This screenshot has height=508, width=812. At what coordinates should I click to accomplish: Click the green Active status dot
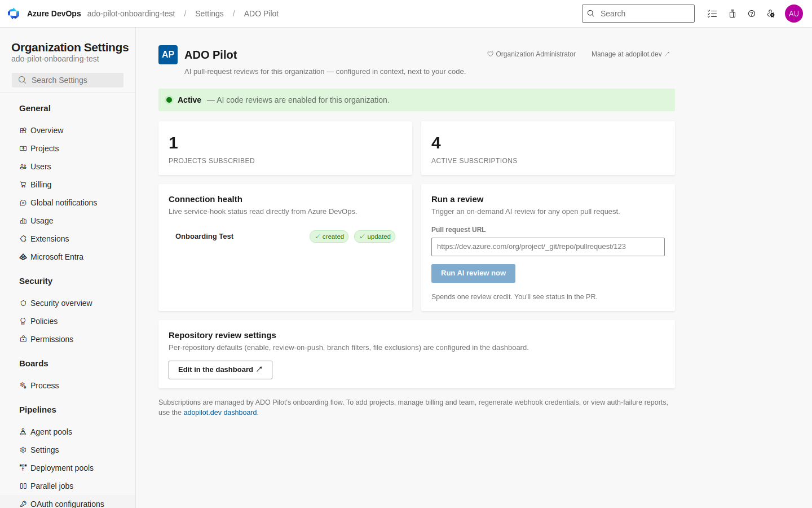169,100
